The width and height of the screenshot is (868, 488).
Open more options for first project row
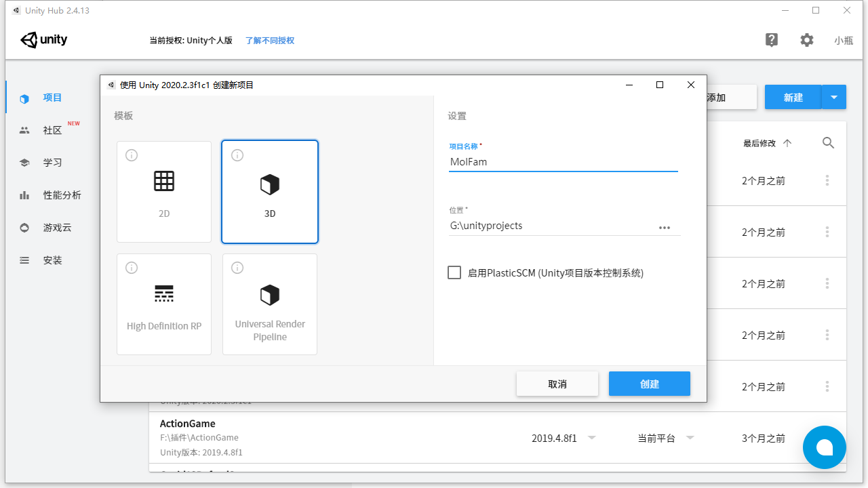(827, 180)
